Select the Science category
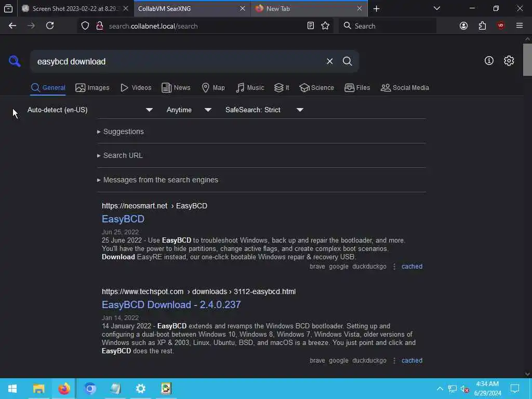This screenshot has height=399, width=532. 316,88
